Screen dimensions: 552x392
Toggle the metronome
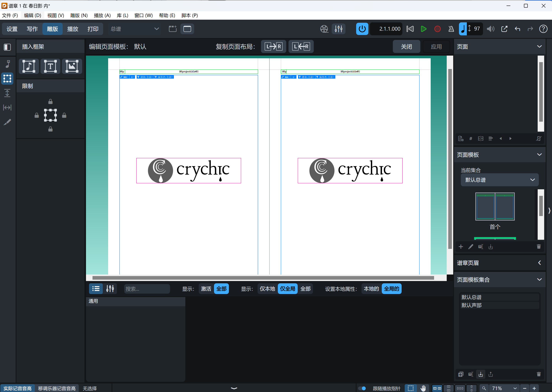(x=451, y=29)
